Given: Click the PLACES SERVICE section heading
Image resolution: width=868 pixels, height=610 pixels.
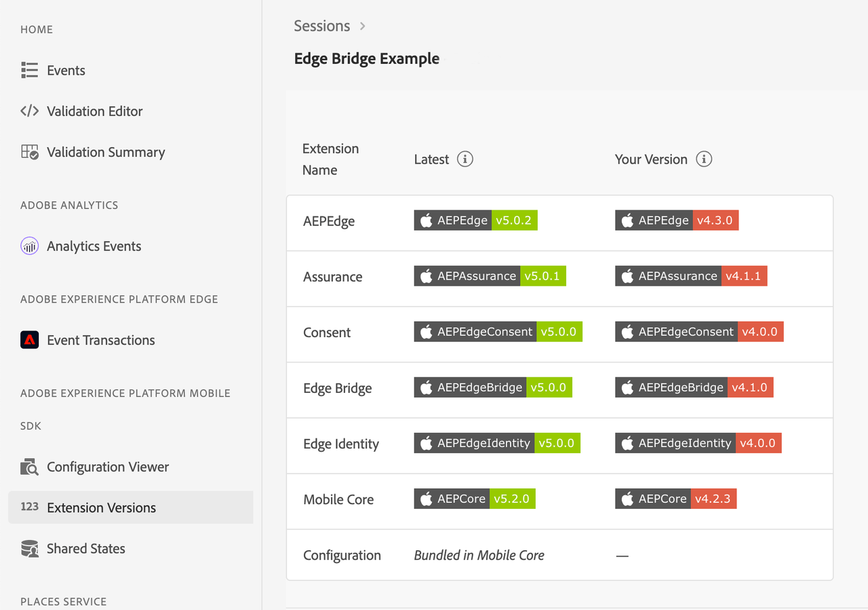Looking at the screenshot, I should point(64,601).
